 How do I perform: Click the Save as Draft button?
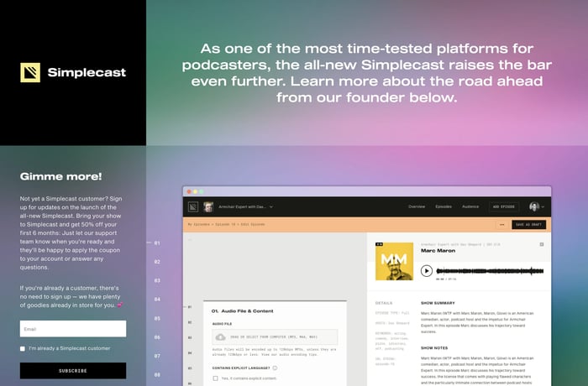[528, 225]
